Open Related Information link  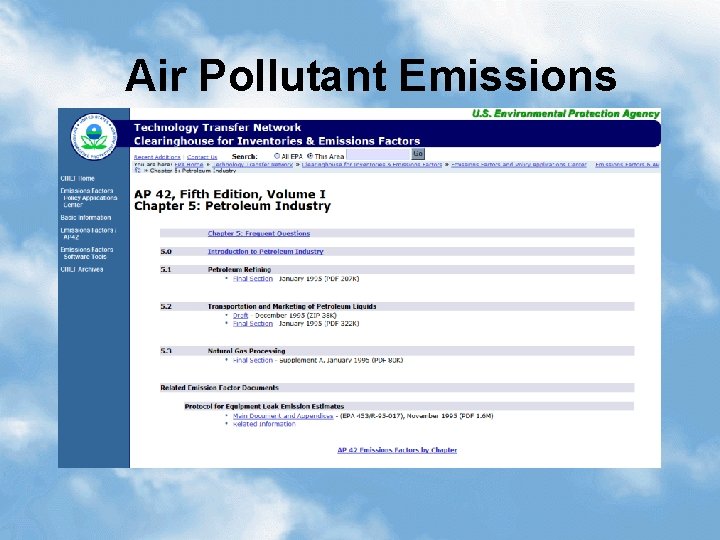click(x=264, y=424)
